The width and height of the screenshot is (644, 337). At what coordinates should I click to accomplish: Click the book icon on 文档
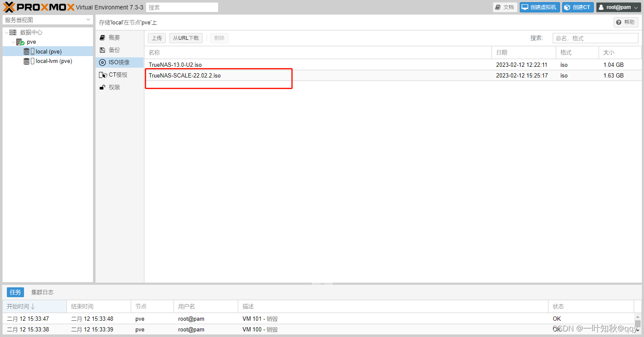pyautogui.click(x=498, y=7)
